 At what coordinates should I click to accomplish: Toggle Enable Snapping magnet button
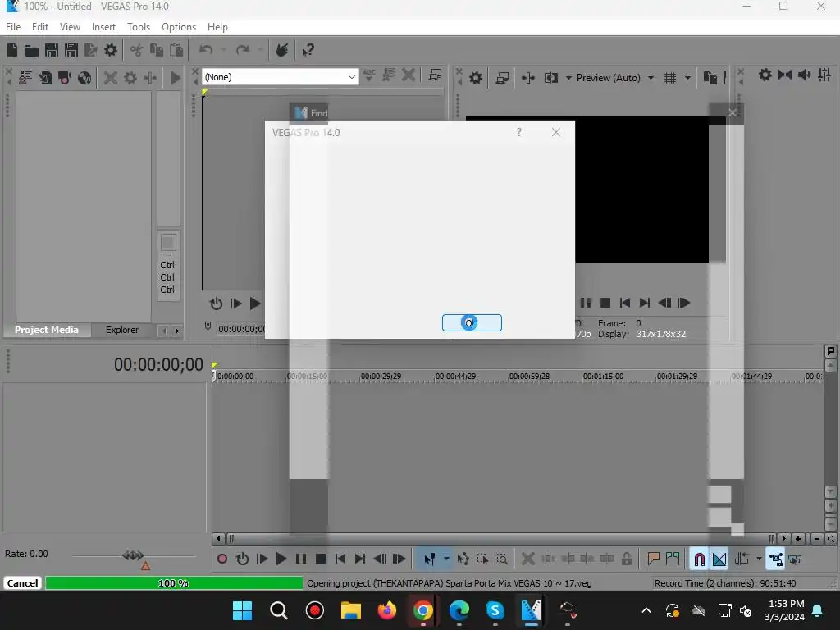coord(699,559)
